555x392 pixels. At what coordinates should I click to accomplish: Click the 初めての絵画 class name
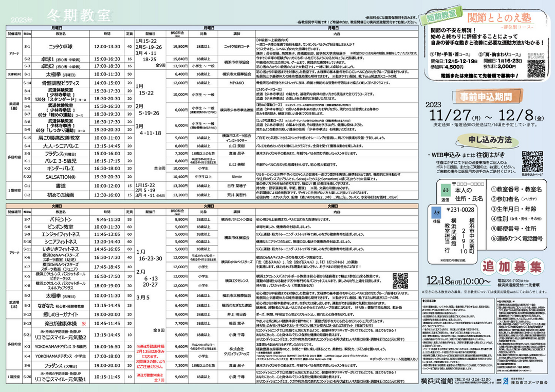coord(61,195)
